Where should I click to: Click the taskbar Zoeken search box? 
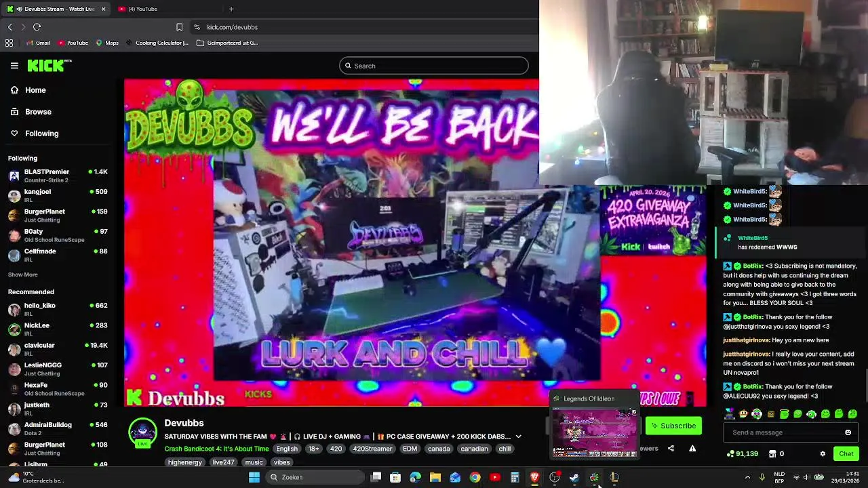[315, 477]
